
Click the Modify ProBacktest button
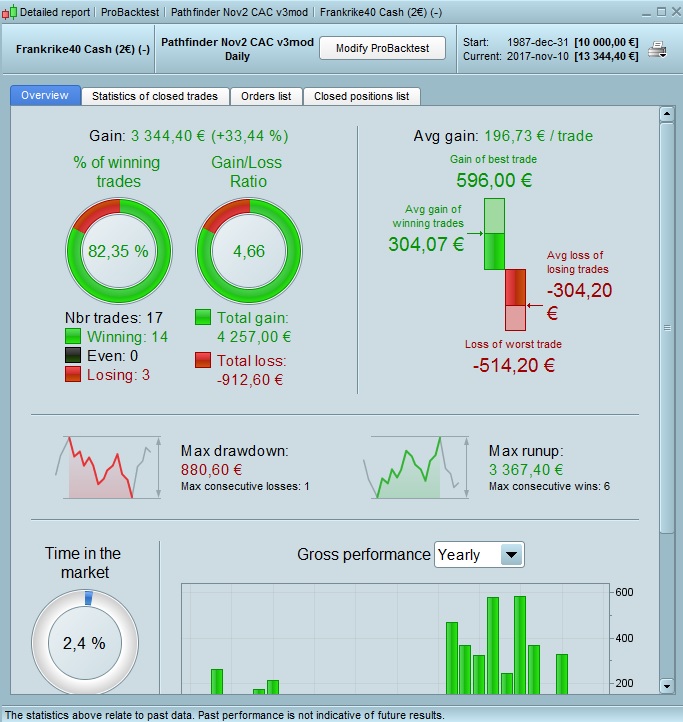382,48
